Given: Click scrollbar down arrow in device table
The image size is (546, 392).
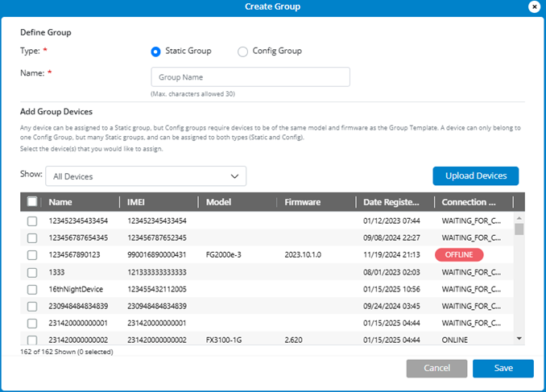Looking at the screenshot, I should pyautogui.click(x=519, y=339).
